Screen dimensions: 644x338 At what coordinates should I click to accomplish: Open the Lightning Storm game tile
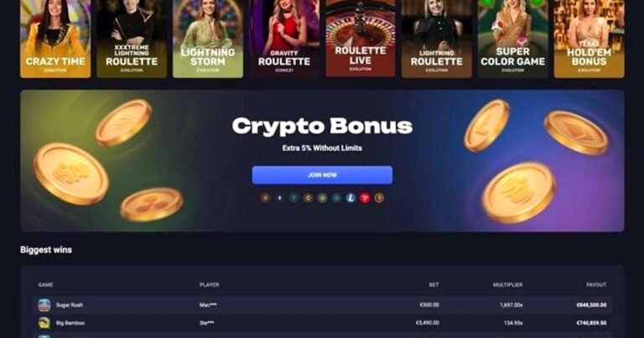(208, 39)
